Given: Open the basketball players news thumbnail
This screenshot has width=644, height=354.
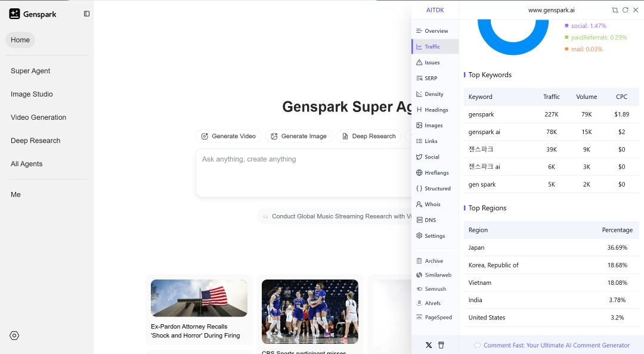Looking at the screenshot, I should (310, 312).
